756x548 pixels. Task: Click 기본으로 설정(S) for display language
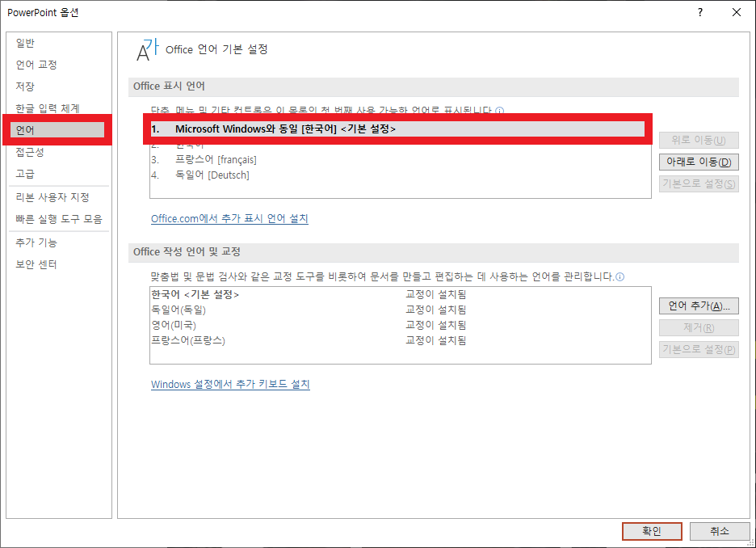pyautogui.click(x=699, y=183)
